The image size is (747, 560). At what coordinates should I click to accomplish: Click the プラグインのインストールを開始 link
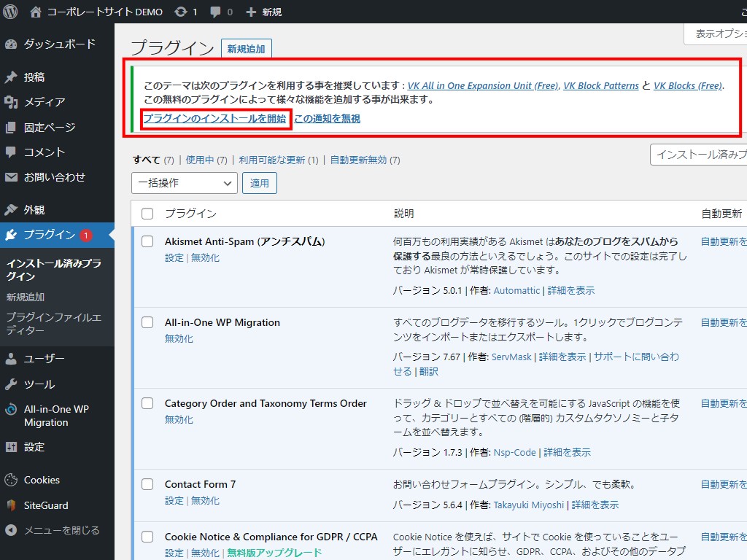(x=215, y=119)
